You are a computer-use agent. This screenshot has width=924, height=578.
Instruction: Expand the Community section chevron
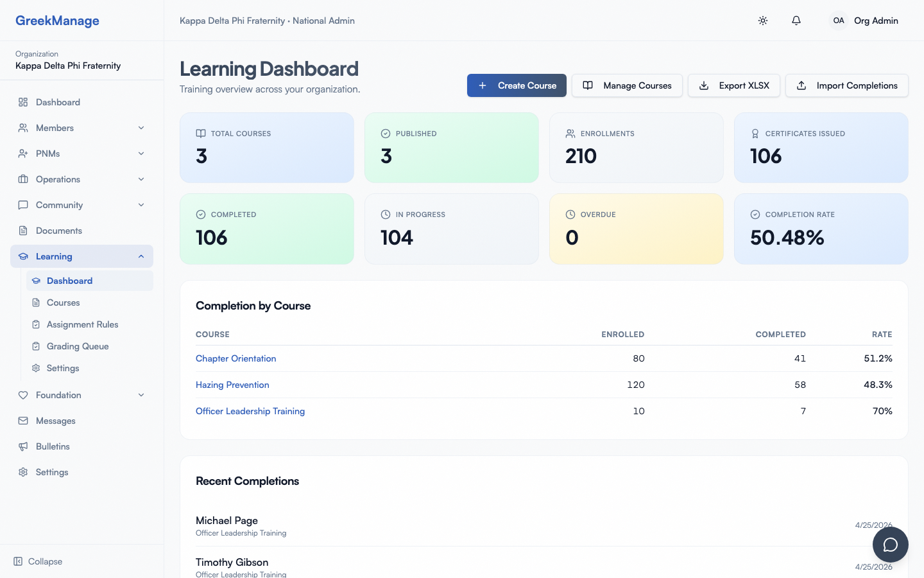[x=141, y=205]
